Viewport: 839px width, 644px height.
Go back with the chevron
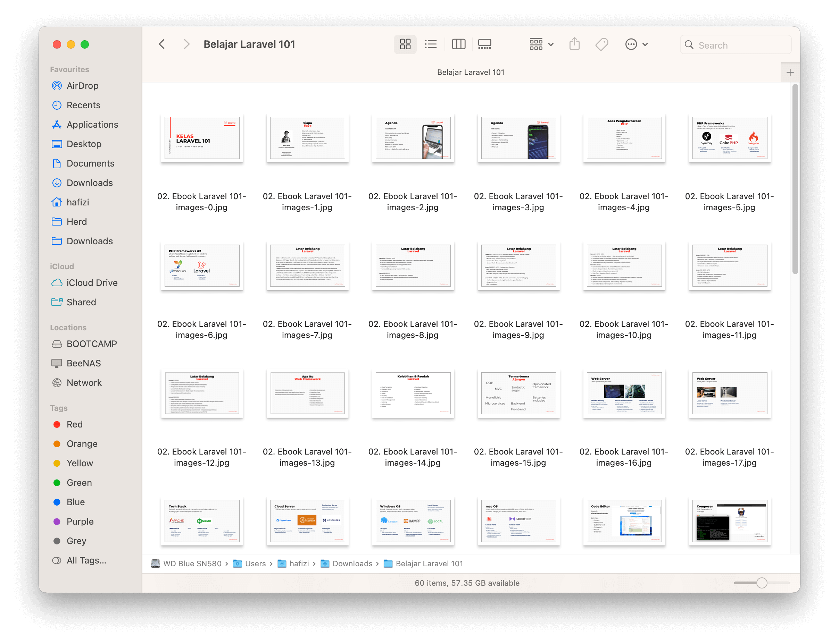tap(162, 44)
